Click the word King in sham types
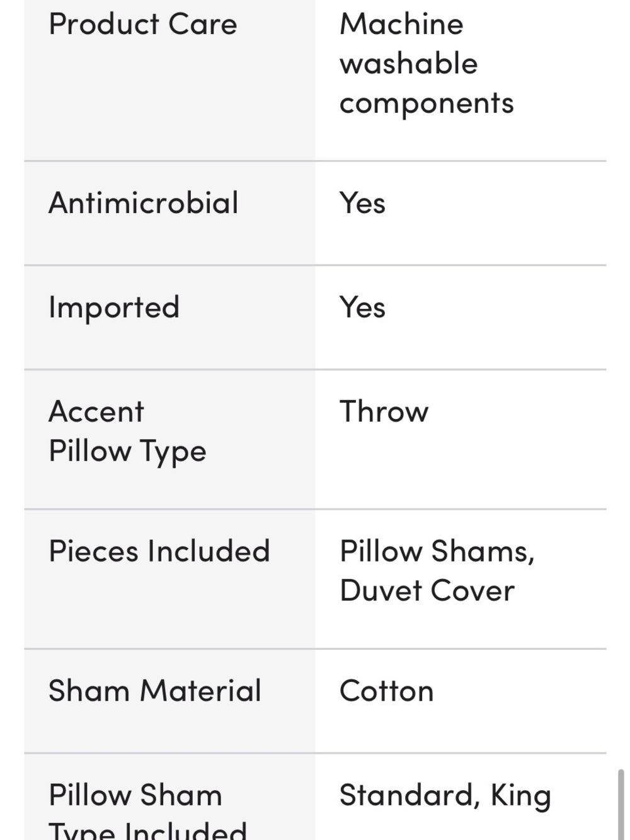 [521, 795]
